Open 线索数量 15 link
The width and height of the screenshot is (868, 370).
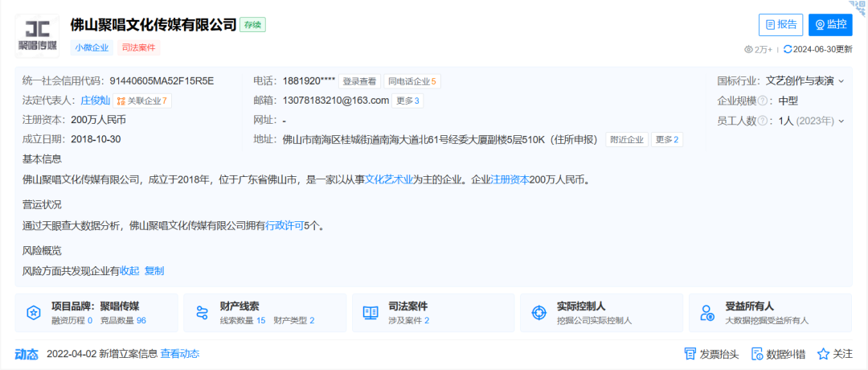tap(243, 320)
